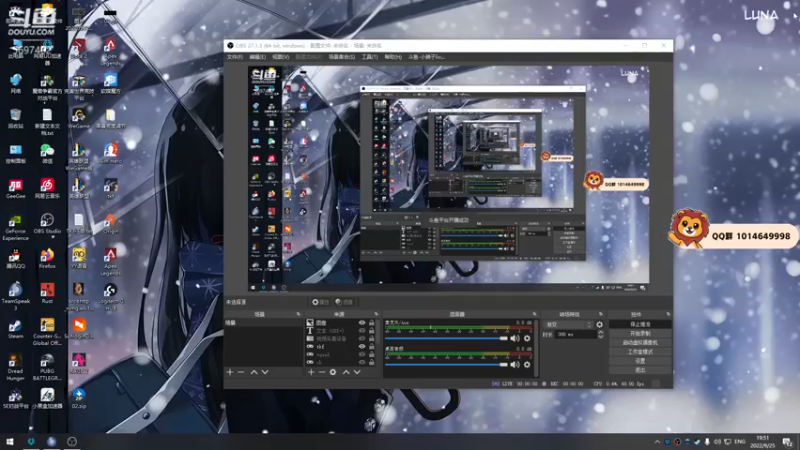Click the 退出 exit button in Controls
Image resolution: width=800 pixels, height=450 pixels.
640,370
